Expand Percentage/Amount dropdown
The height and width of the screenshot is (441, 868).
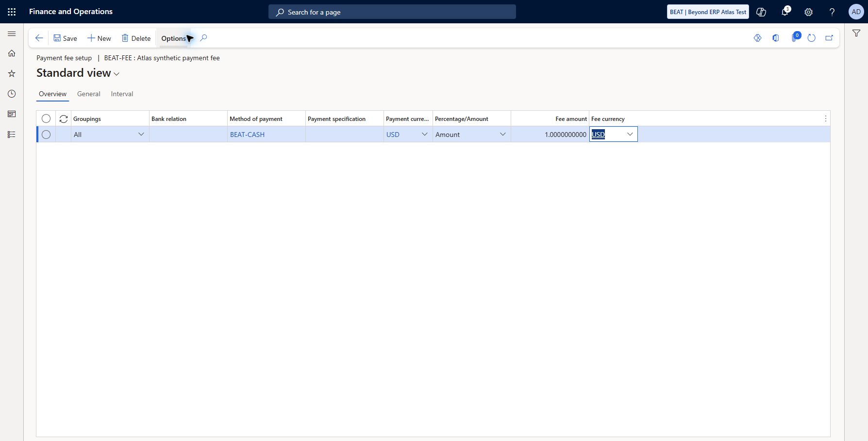click(503, 134)
